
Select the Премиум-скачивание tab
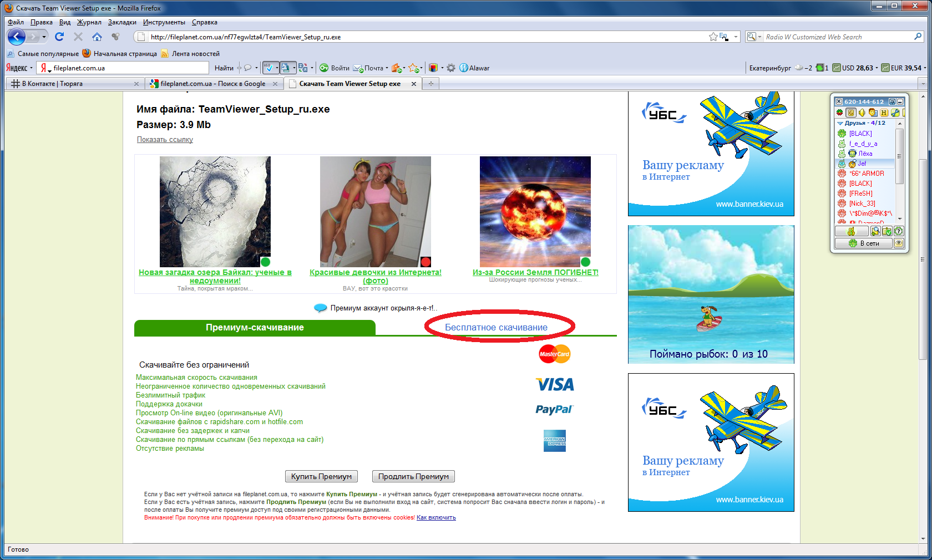point(255,327)
